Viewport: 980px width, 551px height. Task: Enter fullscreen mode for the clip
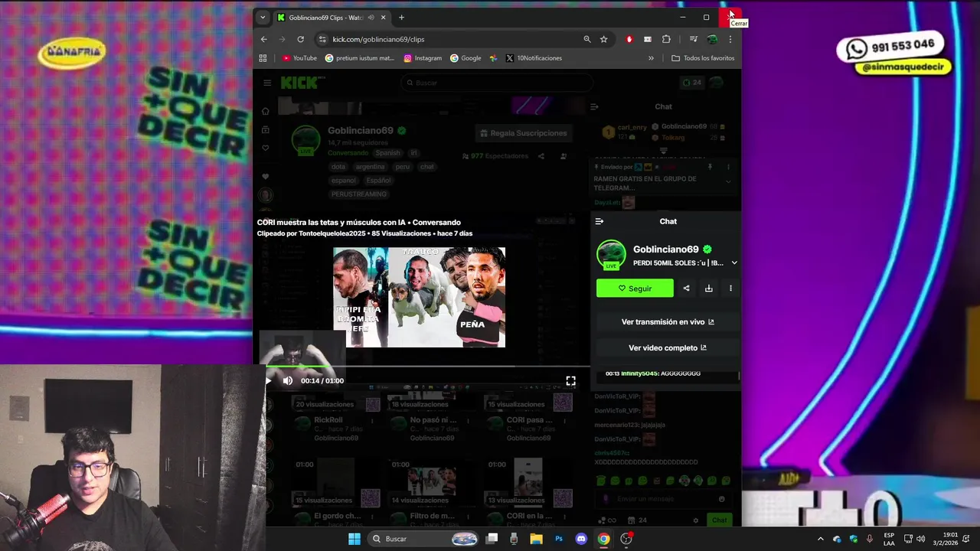(x=570, y=380)
